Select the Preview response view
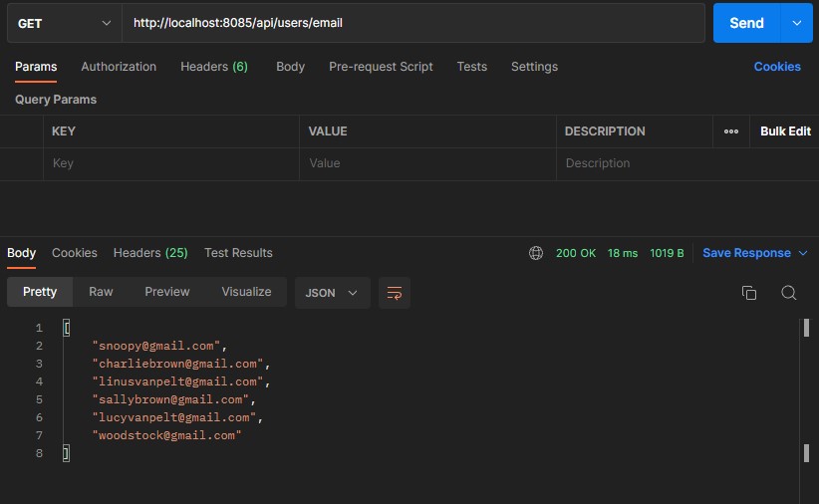Screen dimensions: 819x504 coord(167,292)
